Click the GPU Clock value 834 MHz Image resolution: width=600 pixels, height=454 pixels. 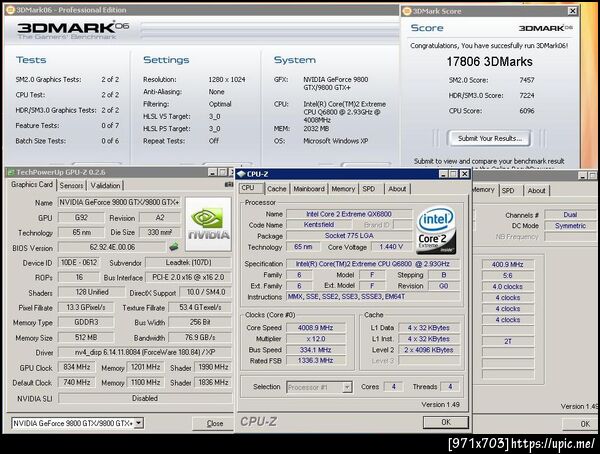point(77,367)
